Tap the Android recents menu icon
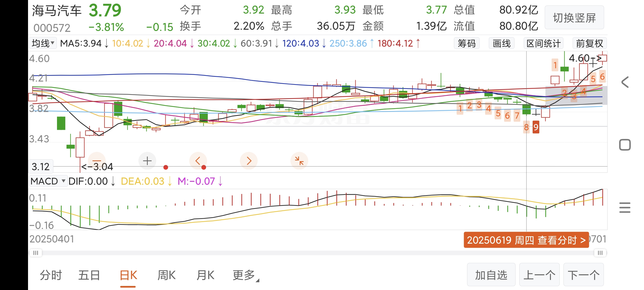The height and width of the screenshot is (290, 644). click(625, 208)
